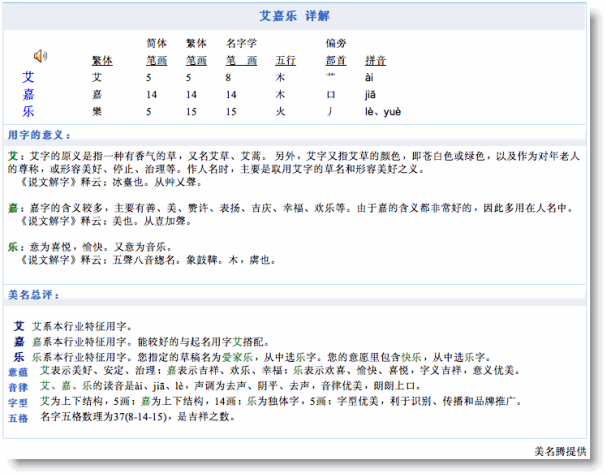Click the speaker pronunciation icon
The width and height of the screenshot is (606, 475).
tap(40, 55)
